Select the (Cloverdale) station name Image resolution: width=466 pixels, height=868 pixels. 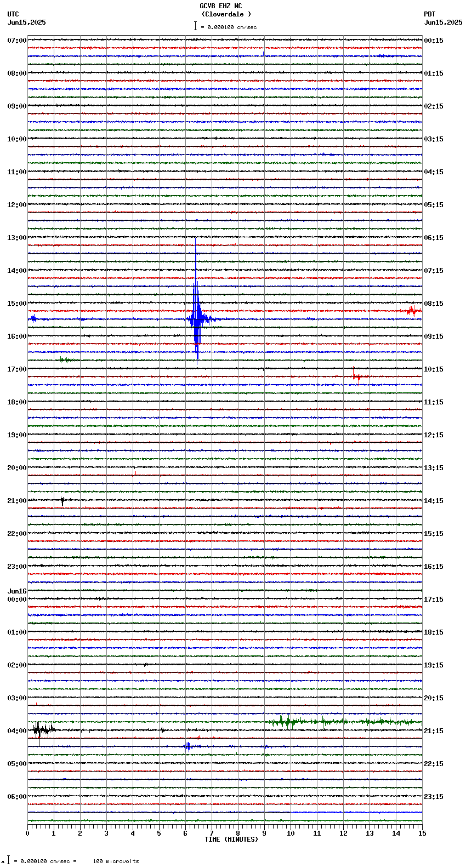(x=226, y=14)
